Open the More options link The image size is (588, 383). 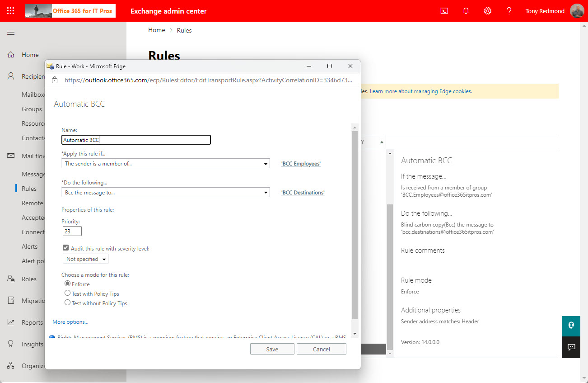70,322
